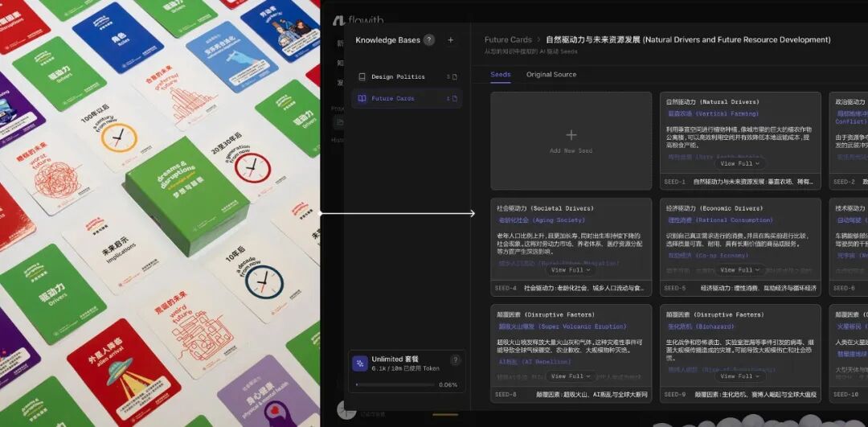Click Disruptive Factors heading on the SEED-8 card
Viewport: 868px width, 427px height.
click(x=545, y=314)
